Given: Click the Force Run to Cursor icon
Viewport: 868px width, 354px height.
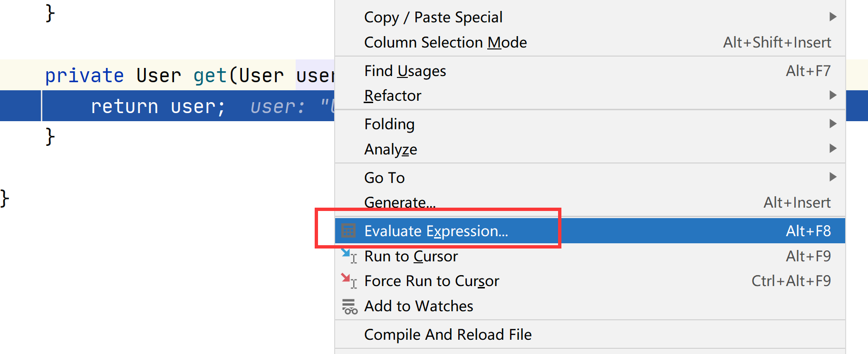Looking at the screenshot, I should click(349, 281).
